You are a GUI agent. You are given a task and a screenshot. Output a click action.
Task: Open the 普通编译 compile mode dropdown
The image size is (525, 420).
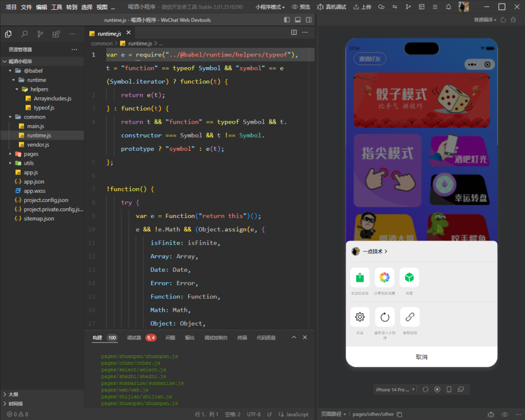pos(485,20)
